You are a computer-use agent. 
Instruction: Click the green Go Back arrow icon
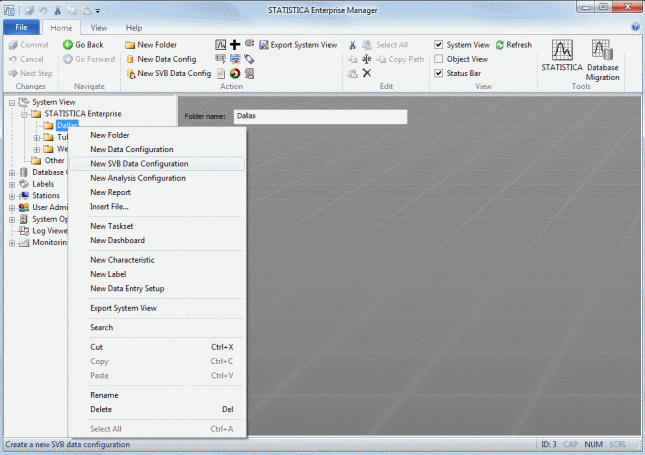coord(68,45)
